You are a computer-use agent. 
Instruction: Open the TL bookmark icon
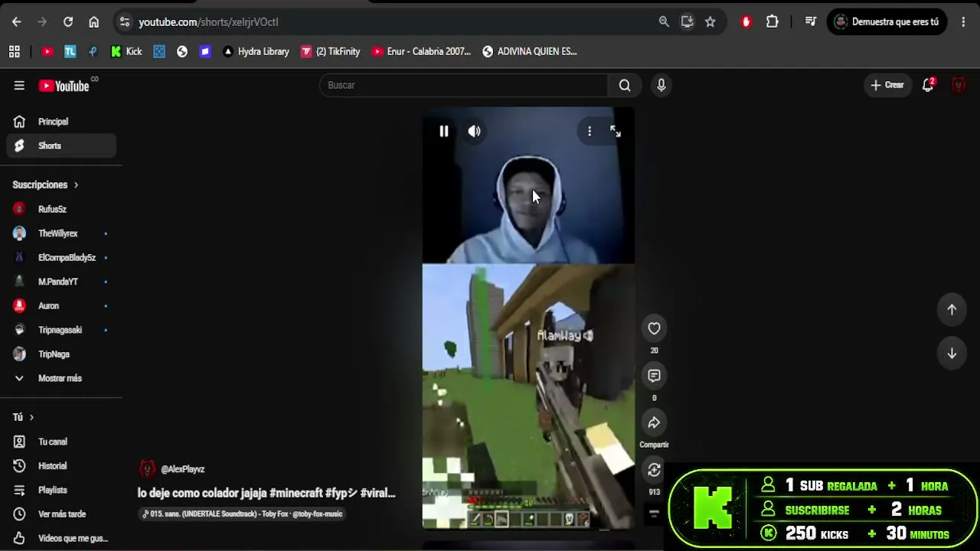[x=70, y=52]
